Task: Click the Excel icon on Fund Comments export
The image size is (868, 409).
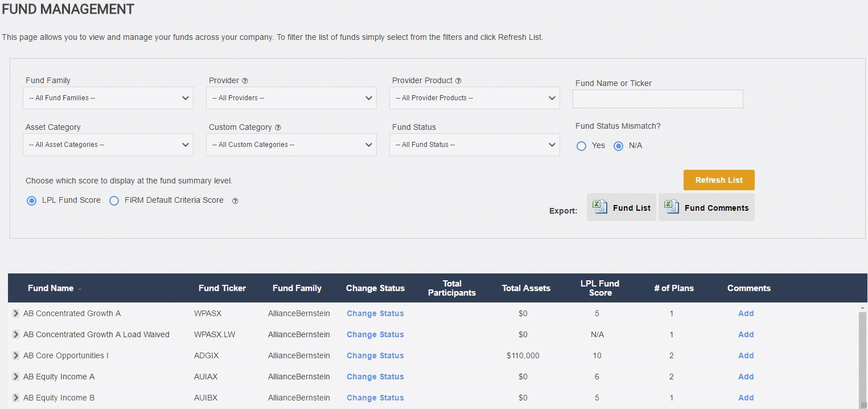Action: tap(672, 207)
